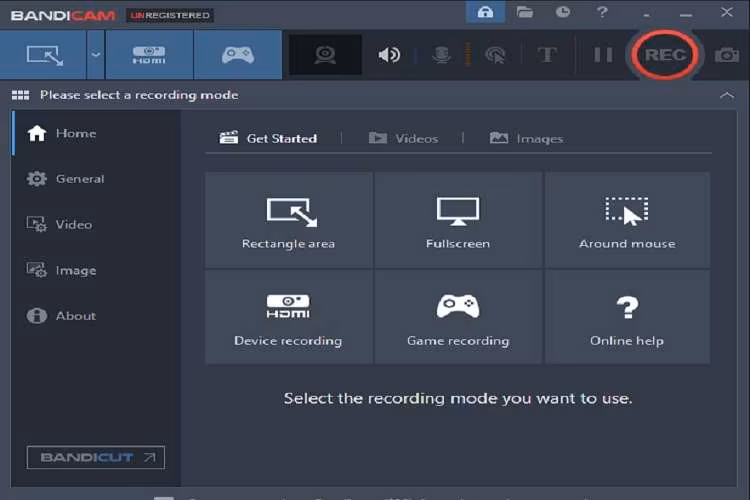Click the UNREGISTERED badge
The image size is (750, 500).
[x=170, y=15]
